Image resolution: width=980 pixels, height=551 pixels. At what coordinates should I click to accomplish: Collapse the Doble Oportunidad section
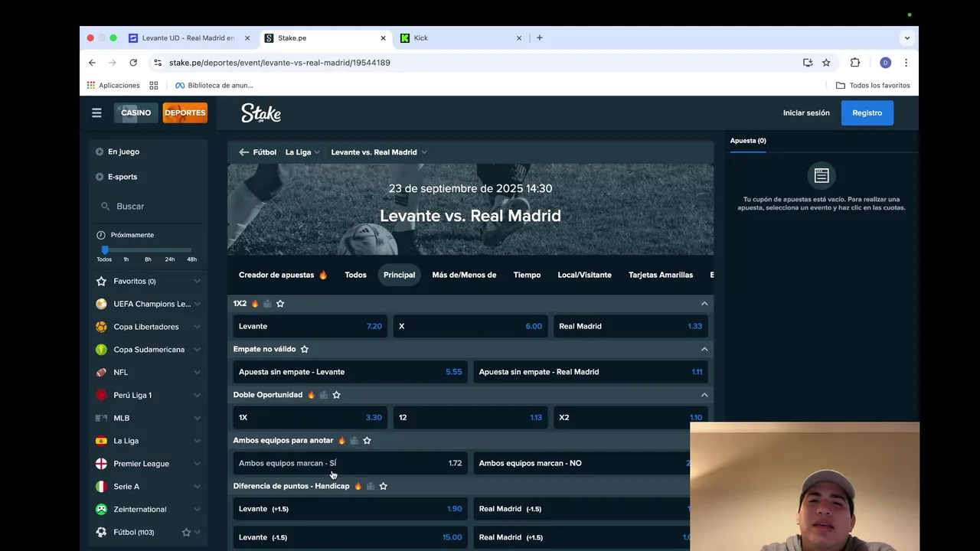coord(704,395)
